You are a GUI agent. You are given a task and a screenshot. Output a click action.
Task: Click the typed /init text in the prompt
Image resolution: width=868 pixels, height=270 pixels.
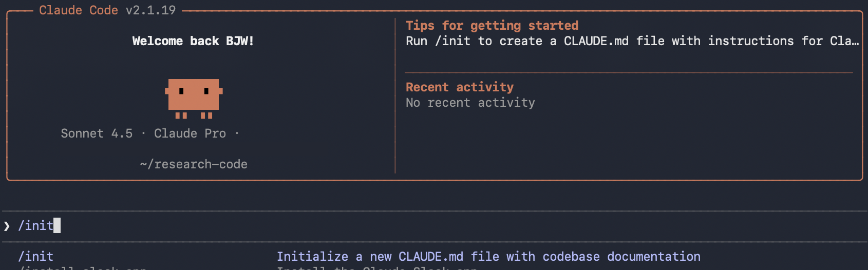click(35, 225)
